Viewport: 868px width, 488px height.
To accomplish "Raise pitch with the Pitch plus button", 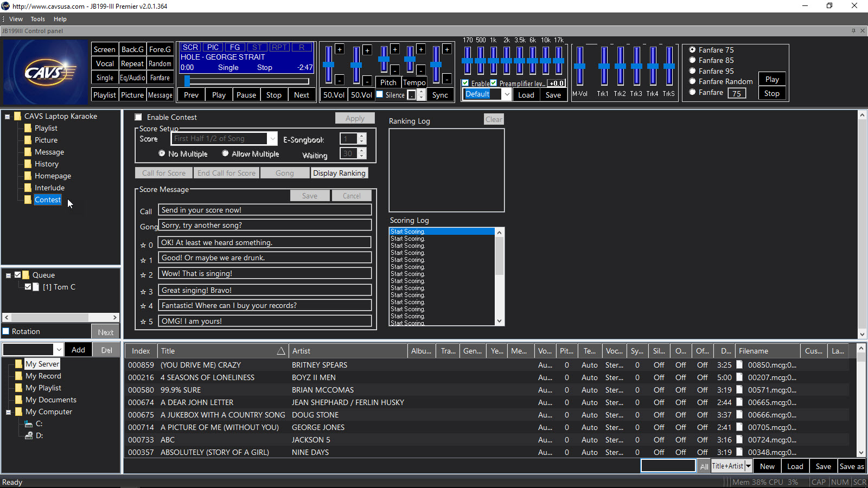I will click(x=395, y=49).
